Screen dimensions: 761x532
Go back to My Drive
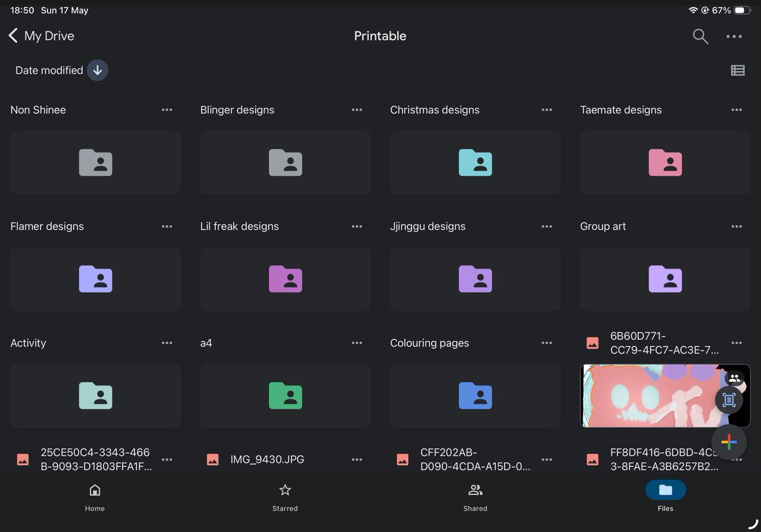pos(42,36)
